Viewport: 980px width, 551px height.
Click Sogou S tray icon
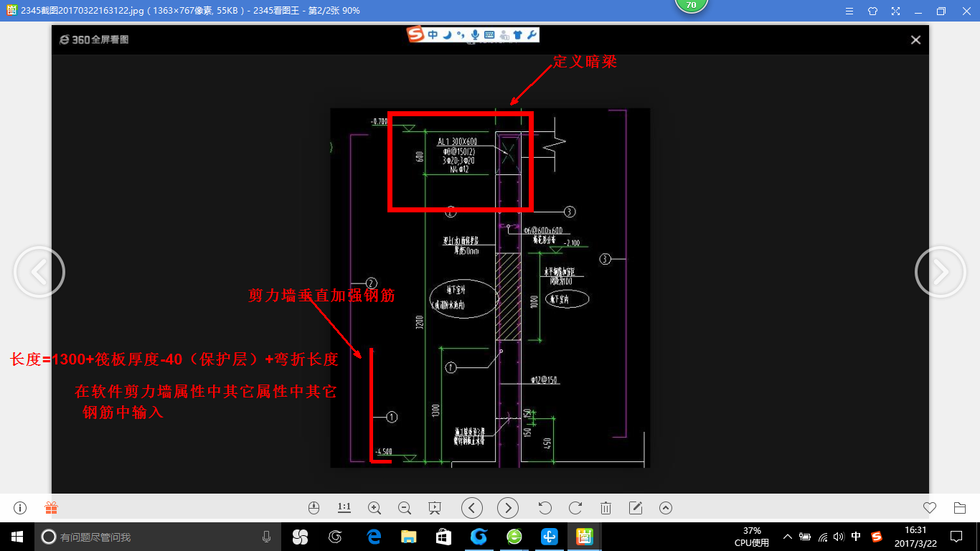click(x=876, y=537)
